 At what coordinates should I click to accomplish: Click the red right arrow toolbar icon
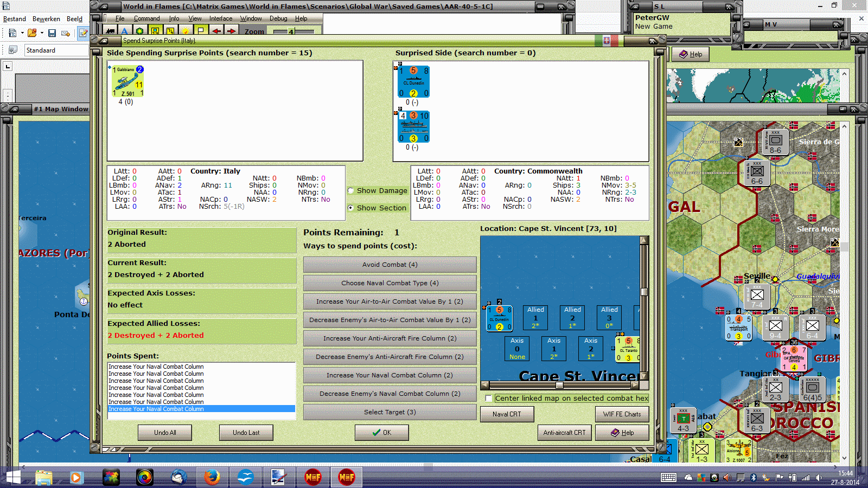click(x=232, y=31)
